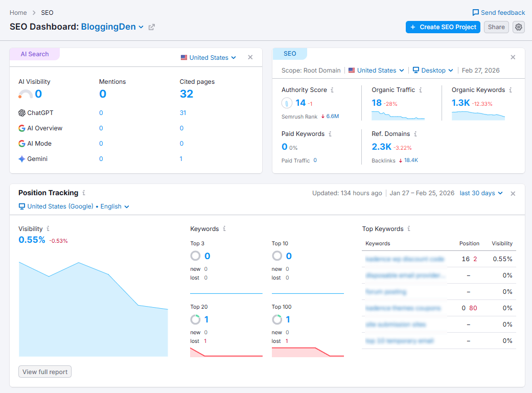Click Position column header
The height and width of the screenshot is (393, 532).
pos(469,243)
